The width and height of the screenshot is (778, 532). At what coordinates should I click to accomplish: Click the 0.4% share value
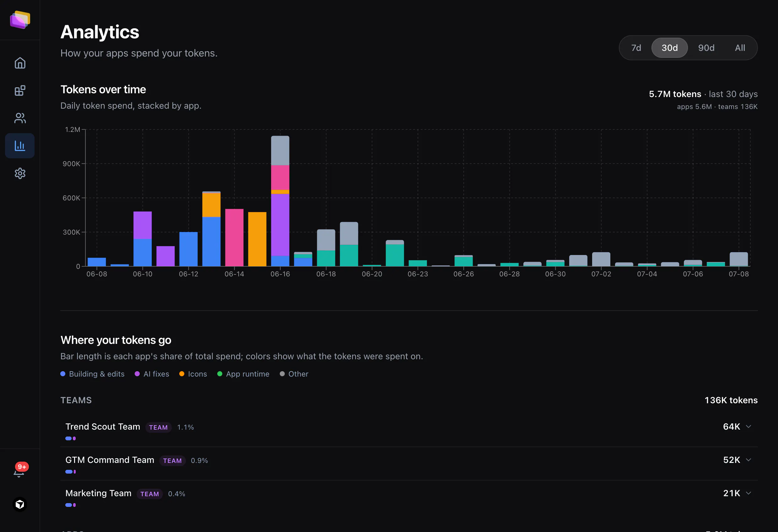tap(176, 494)
